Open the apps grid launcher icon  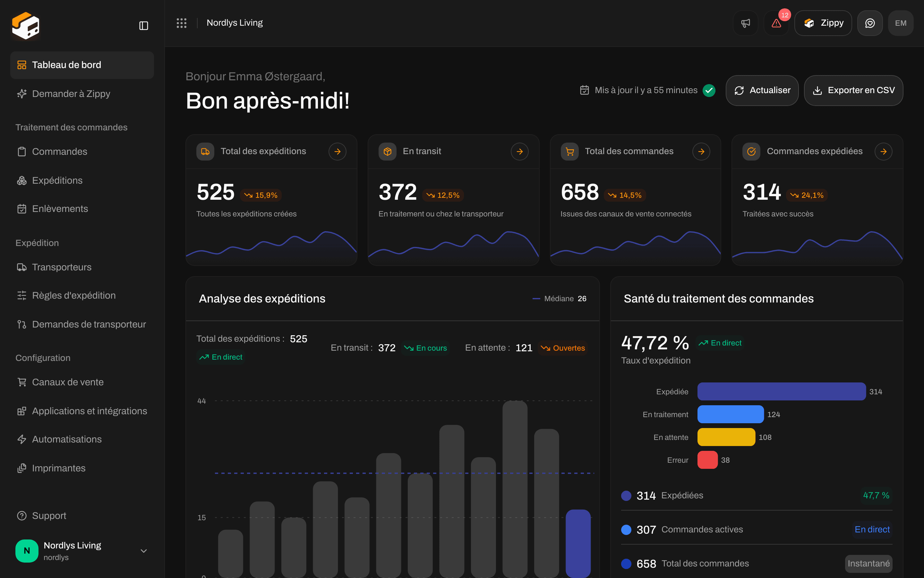point(181,23)
